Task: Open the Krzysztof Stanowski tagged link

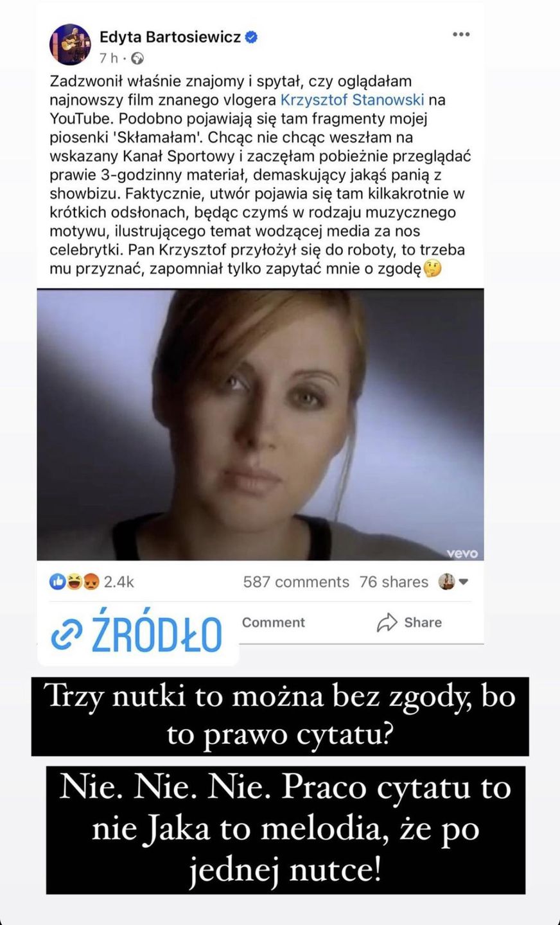Action: point(353,100)
